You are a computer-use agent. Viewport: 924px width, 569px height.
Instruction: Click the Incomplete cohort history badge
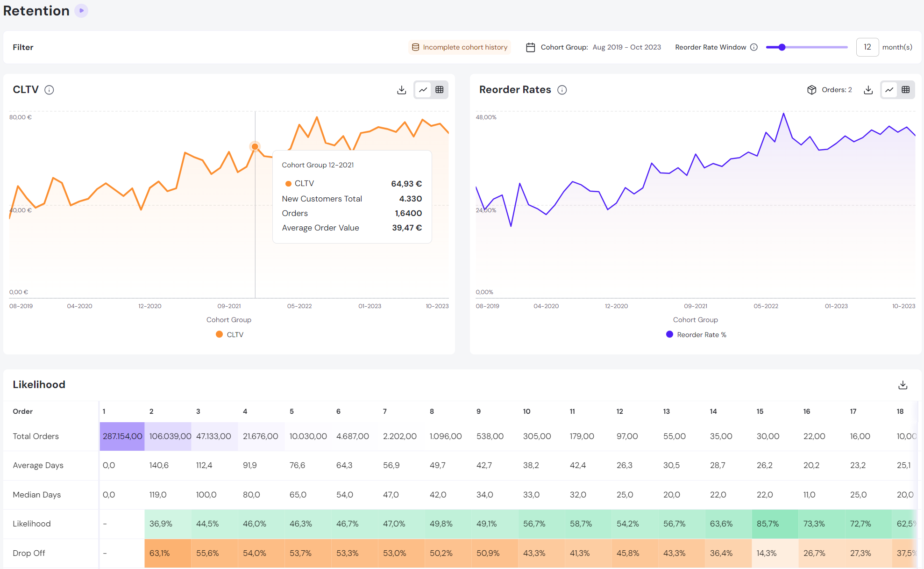pyautogui.click(x=460, y=47)
